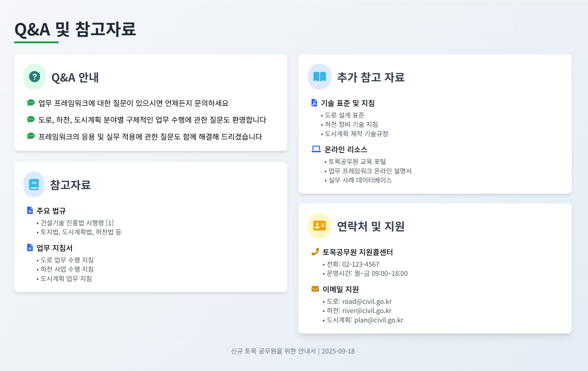Image resolution: width=588 pixels, height=371 pixels.
Task: Click the plan@civil.go.kr email address
Action: (379, 320)
